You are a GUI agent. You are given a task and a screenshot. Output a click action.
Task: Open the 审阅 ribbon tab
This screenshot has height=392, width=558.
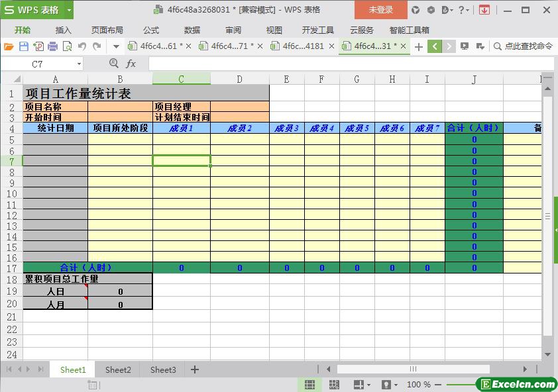[x=233, y=30]
